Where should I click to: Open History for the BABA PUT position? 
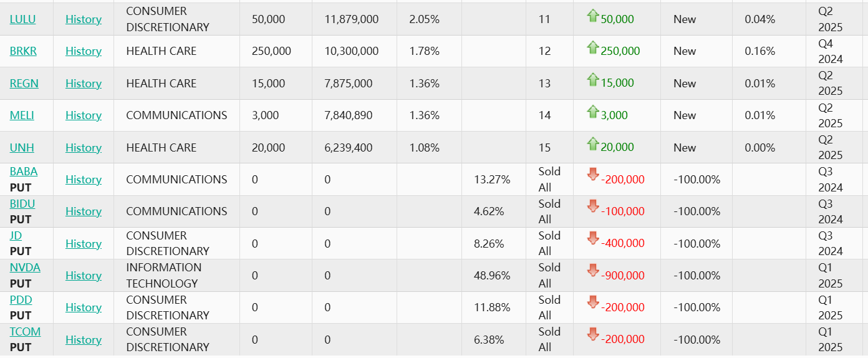(x=84, y=180)
